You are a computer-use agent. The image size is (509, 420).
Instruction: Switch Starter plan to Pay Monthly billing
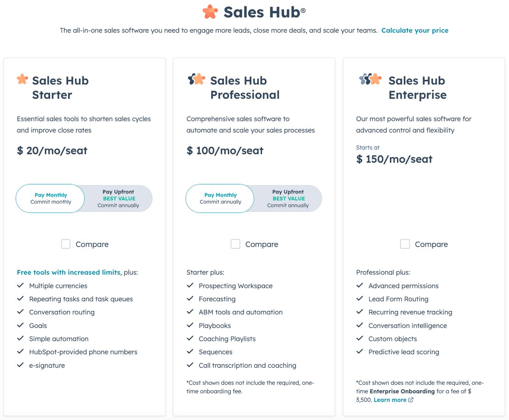[x=50, y=198]
